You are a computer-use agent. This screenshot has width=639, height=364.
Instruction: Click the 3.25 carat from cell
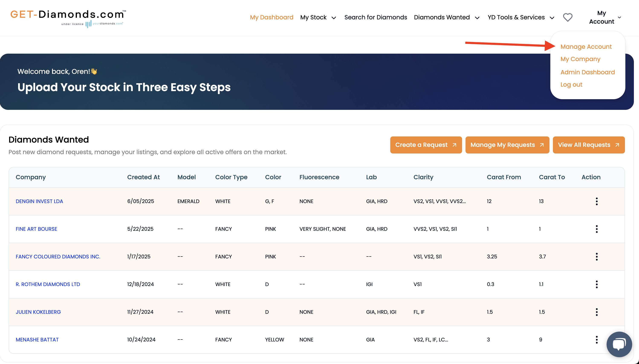[x=492, y=257]
